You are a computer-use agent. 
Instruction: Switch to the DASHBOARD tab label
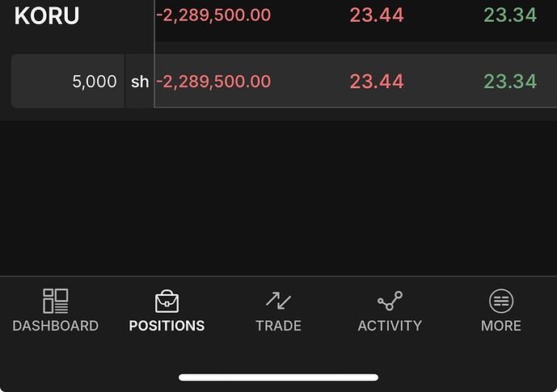click(x=56, y=326)
